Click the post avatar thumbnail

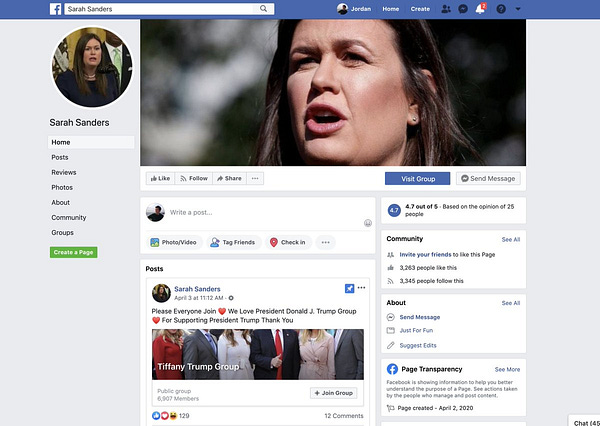[161, 293]
